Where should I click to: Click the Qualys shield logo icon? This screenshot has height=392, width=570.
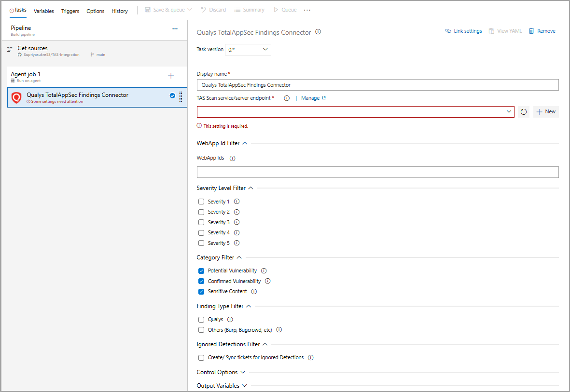point(16,97)
